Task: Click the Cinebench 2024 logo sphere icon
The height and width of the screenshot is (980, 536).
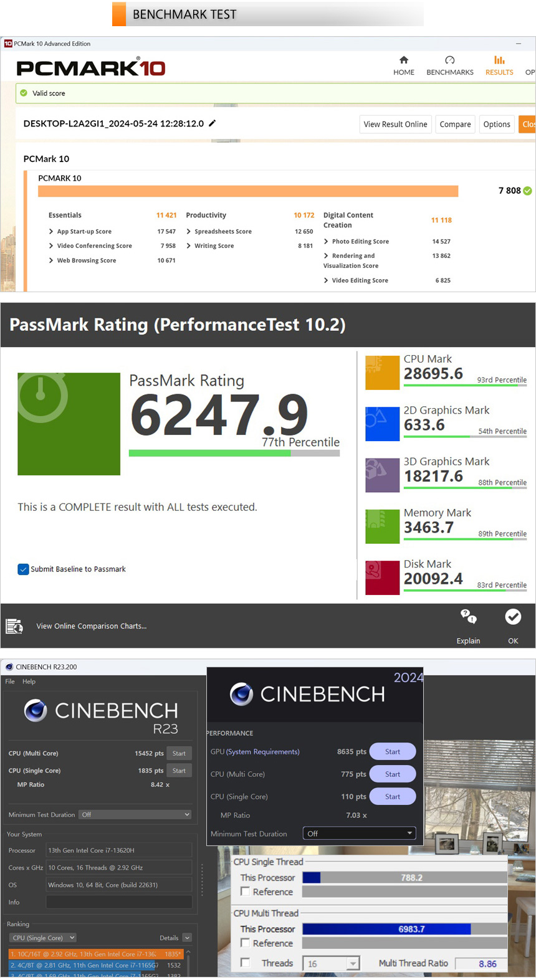Action: coord(241,694)
